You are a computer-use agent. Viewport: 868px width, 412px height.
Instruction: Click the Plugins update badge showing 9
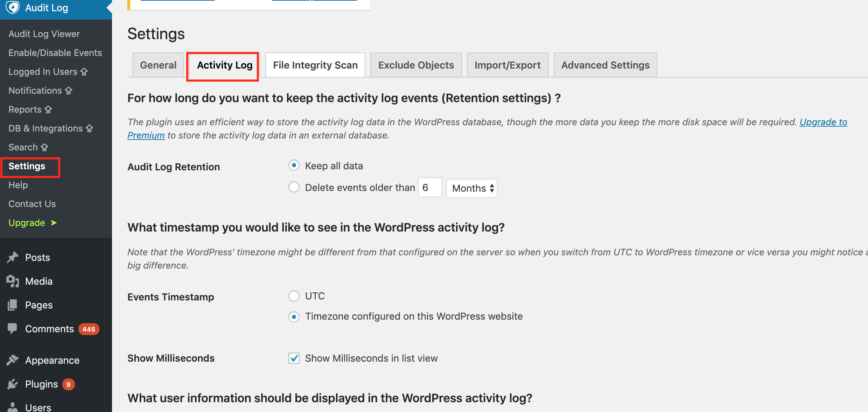click(x=69, y=384)
